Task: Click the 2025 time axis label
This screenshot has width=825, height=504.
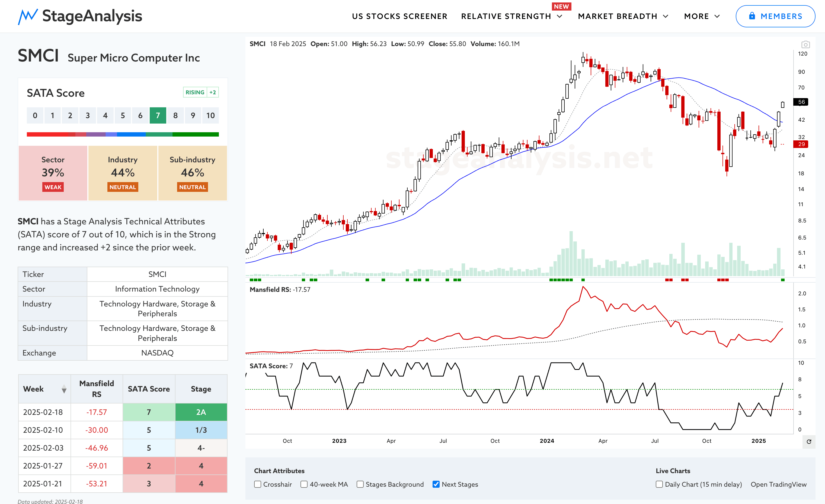Action: pos(758,441)
